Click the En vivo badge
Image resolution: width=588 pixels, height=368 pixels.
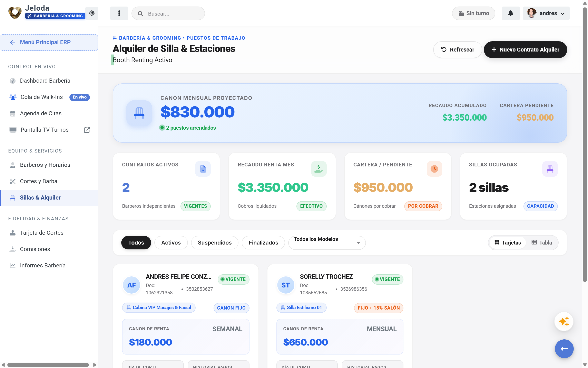[x=79, y=97]
